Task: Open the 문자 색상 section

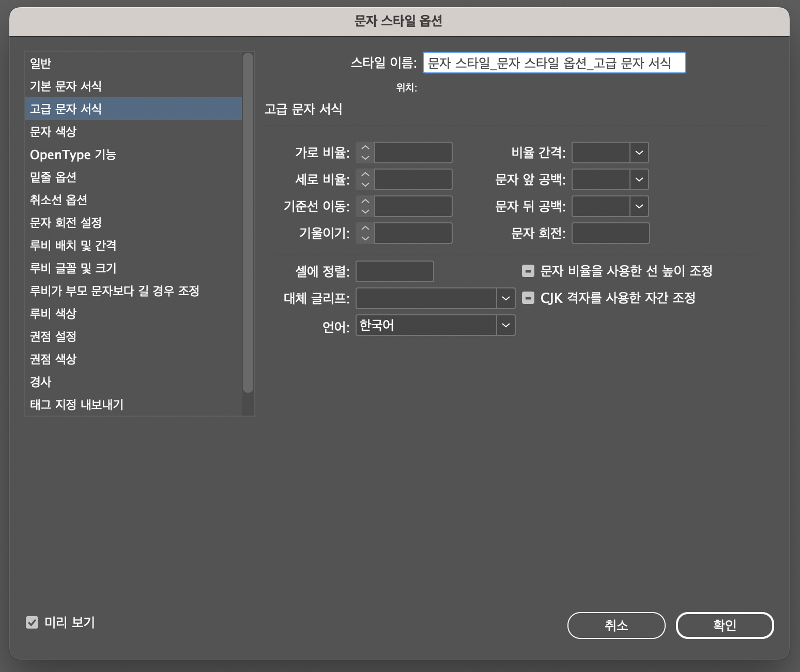Action: click(53, 131)
